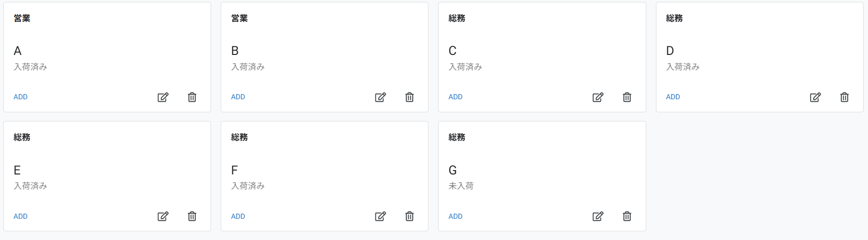This screenshot has width=868, height=240.
Task: Click the trash icon on card B
Action: coord(409,97)
